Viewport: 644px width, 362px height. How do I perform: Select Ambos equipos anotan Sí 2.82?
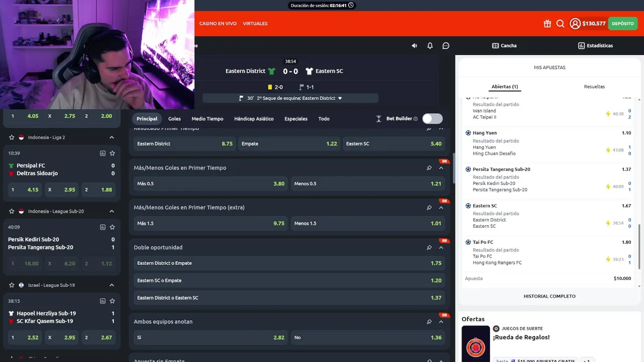click(x=211, y=337)
